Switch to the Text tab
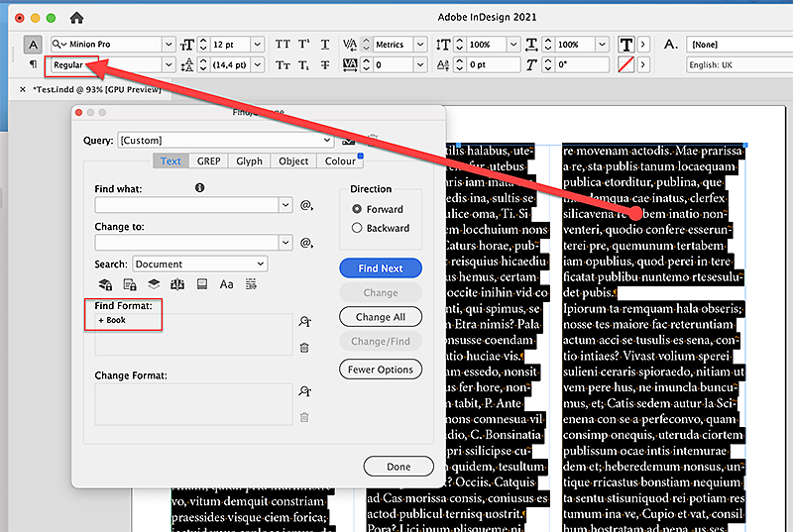This screenshot has width=793, height=532. point(170,161)
